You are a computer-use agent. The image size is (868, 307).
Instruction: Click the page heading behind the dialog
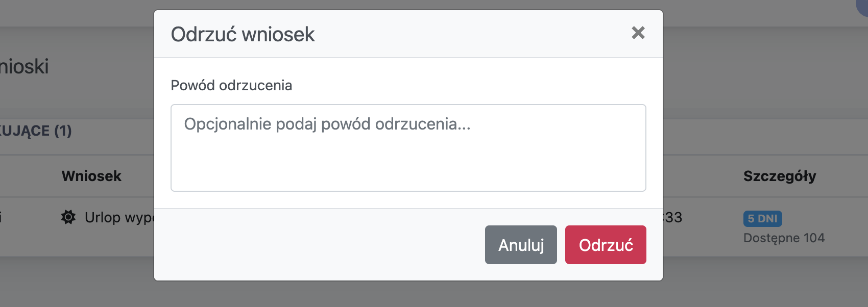(x=25, y=67)
